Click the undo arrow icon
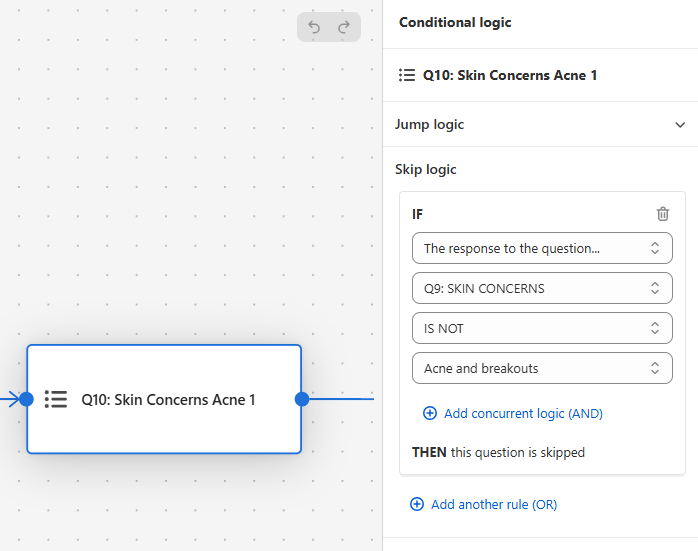Image resolution: width=698 pixels, height=551 pixels. pos(314,27)
